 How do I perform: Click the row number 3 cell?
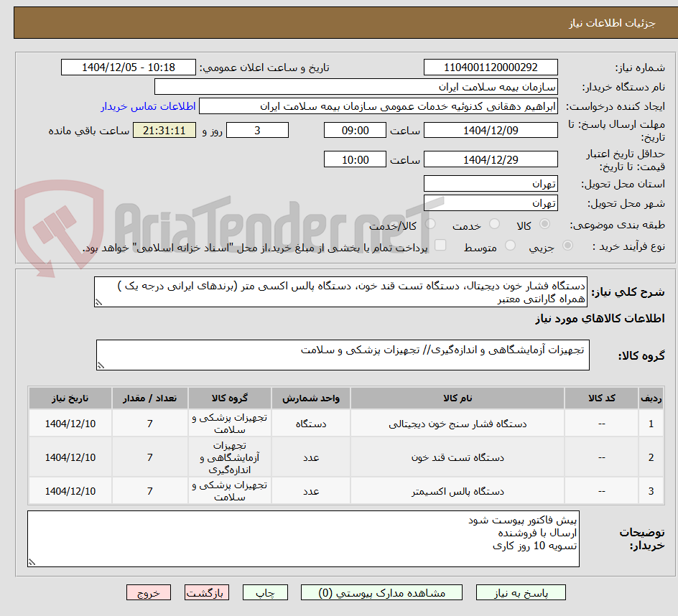click(x=651, y=491)
